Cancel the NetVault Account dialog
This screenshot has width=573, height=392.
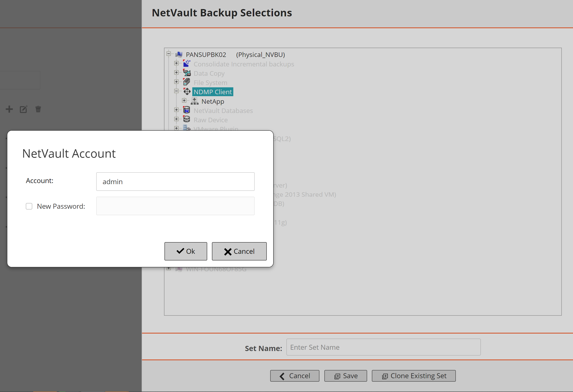(239, 251)
